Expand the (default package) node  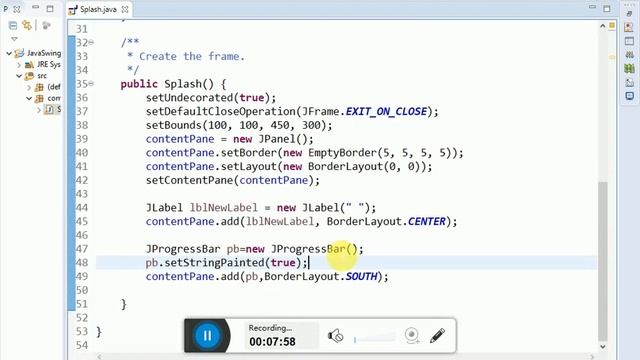(29, 87)
